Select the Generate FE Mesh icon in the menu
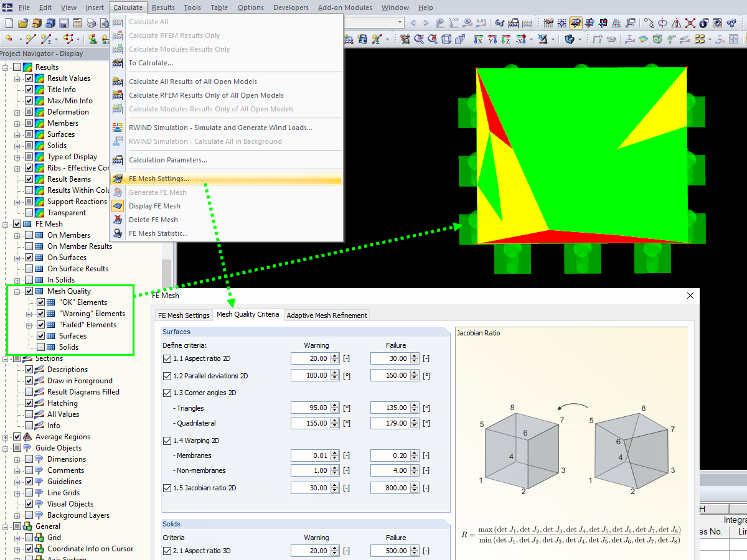The image size is (747, 560). point(118,192)
